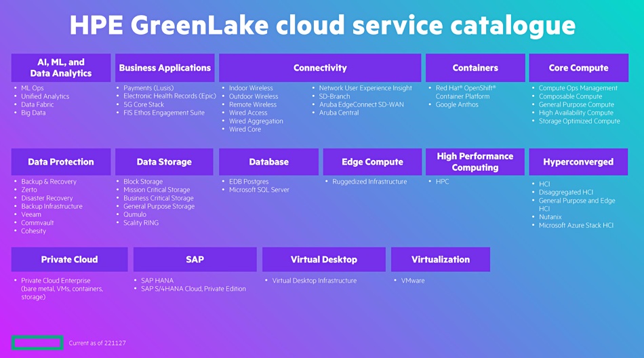Select 'Disaster Recovery' bullet
This screenshot has height=358, width=644.
pyautogui.click(x=47, y=198)
